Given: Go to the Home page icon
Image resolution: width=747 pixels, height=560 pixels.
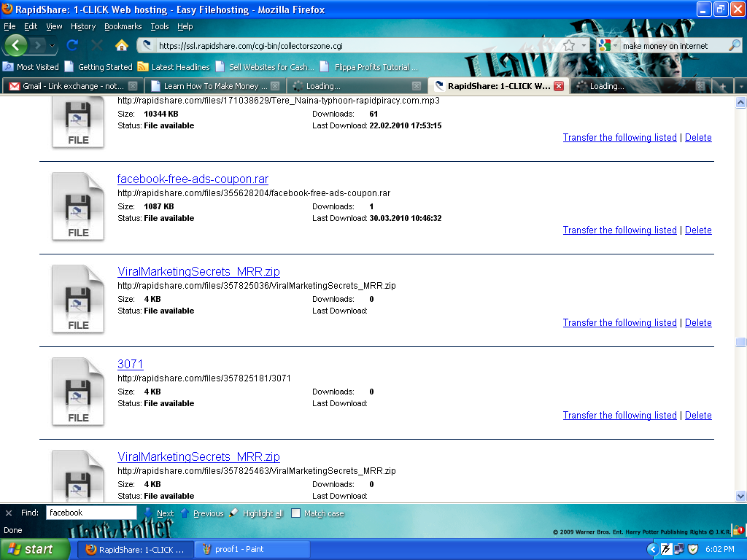Looking at the screenshot, I should (122, 45).
